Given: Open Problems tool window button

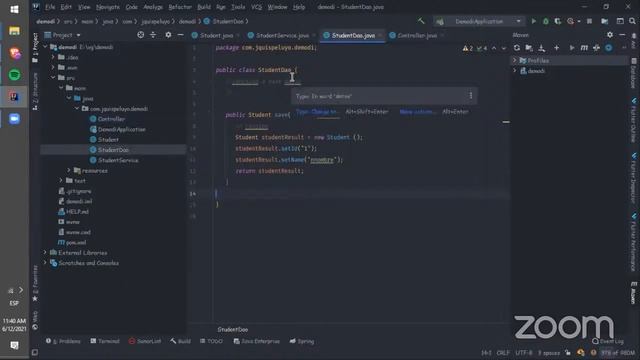Looking at the screenshot, I should tap(63, 341).
